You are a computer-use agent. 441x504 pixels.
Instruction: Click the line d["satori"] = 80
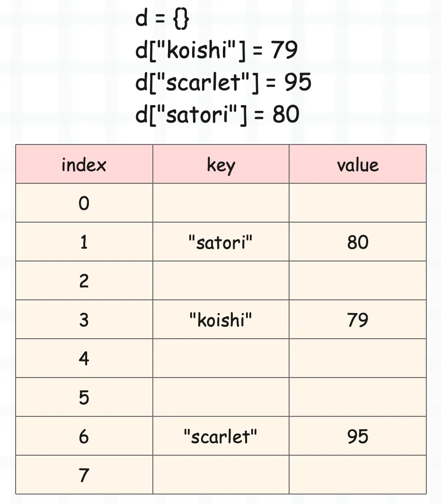tap(218, 115)
